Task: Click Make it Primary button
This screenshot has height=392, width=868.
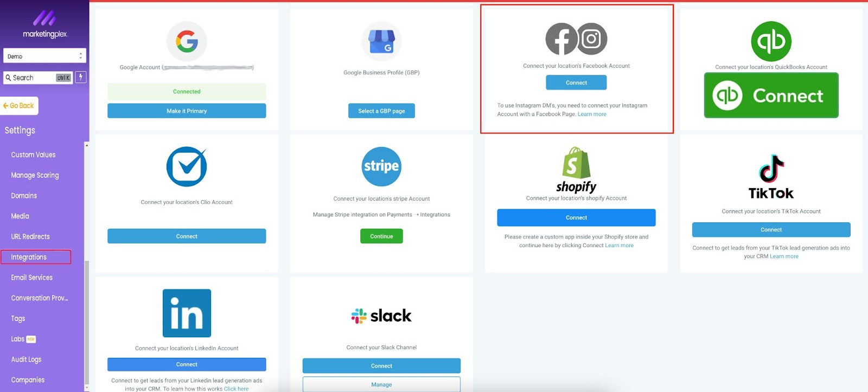Action: (187, 111)
